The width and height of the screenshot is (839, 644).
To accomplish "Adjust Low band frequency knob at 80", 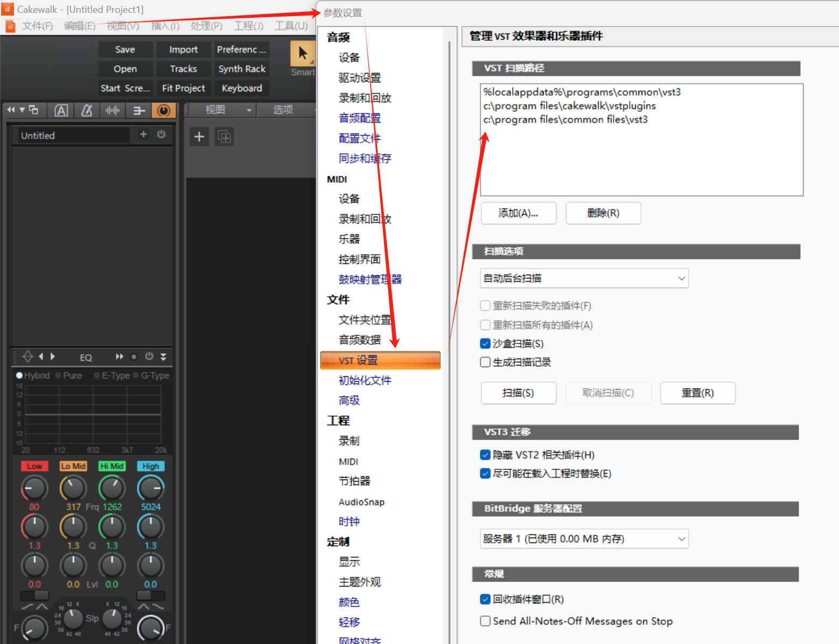I will point(34,488).
